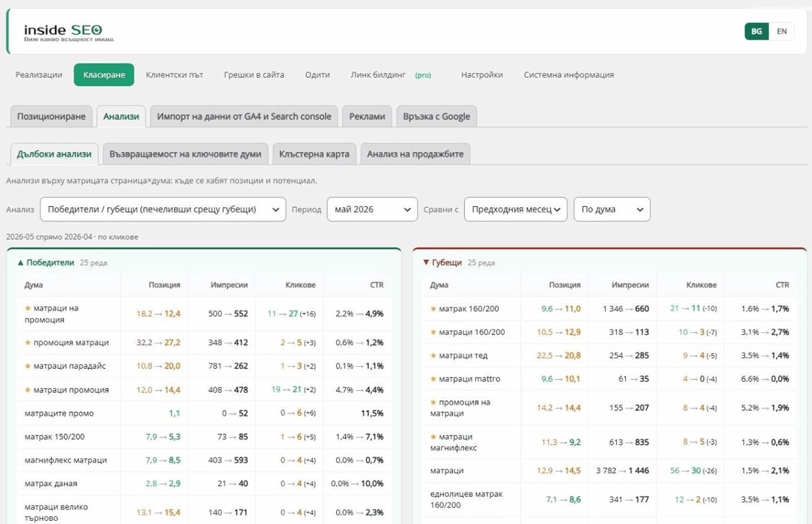The width and height of the screenshot is (812, 524).
Task: Open Клиентски път menu item
Action: 174,75
